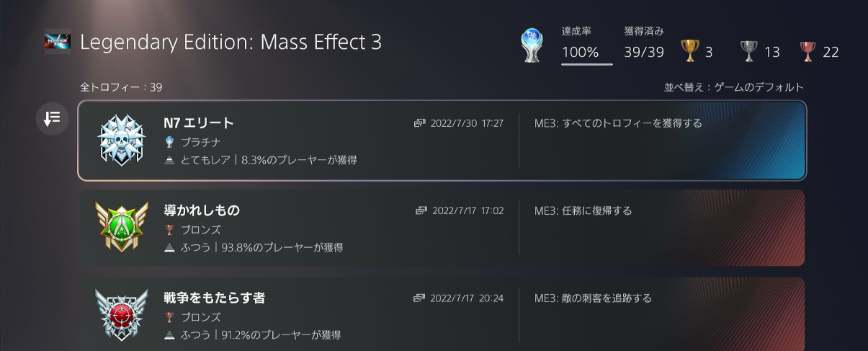Screen dimensions: 868x351
Task: Click screenshot icon beside 2022/7/30 date
Action: point(420,123)
